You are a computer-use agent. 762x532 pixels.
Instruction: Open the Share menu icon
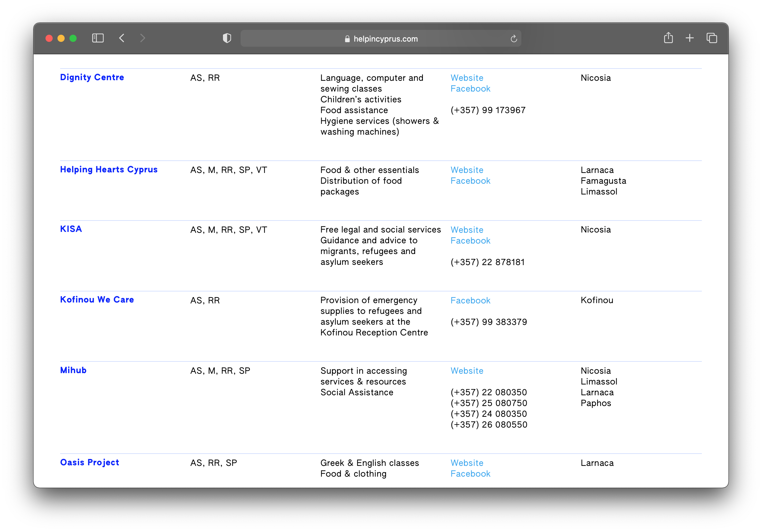coord(668,38)
